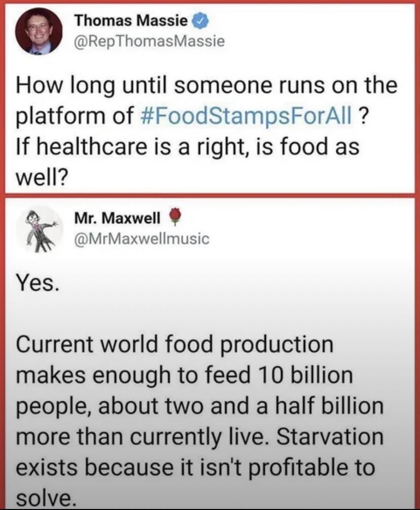Click "Current world food production" line
The height and width of the screenshot is (510, 420).
[x=175, y=346]
